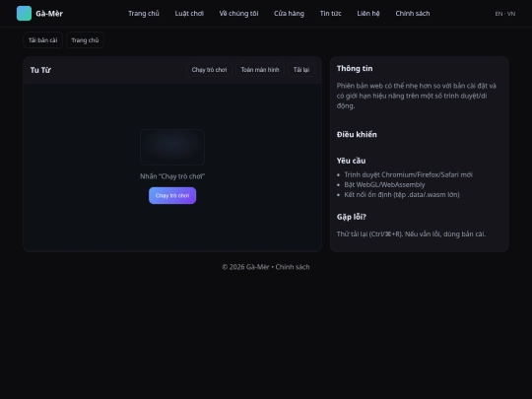Image resolution: width=532 pixels, height=399 pixels.
Task: Open the Liên hệ menu item
Action: point(368,14)
